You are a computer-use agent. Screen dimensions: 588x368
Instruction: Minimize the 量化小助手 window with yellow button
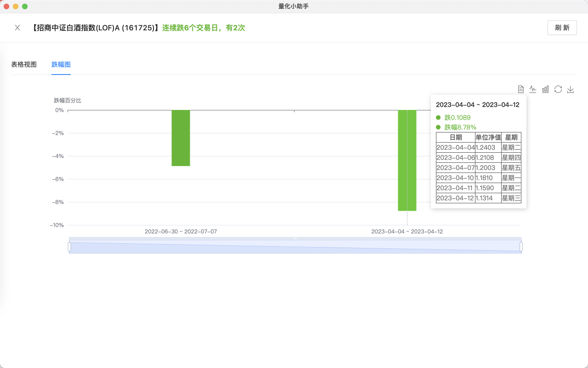16,6
